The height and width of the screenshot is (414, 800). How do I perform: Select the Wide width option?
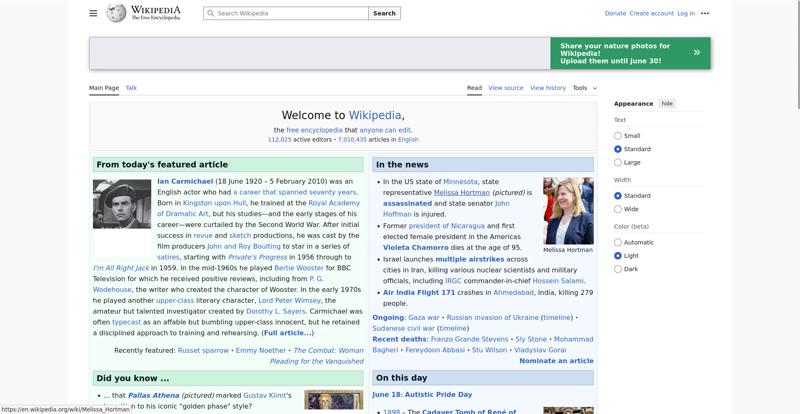tap(618, 209)
